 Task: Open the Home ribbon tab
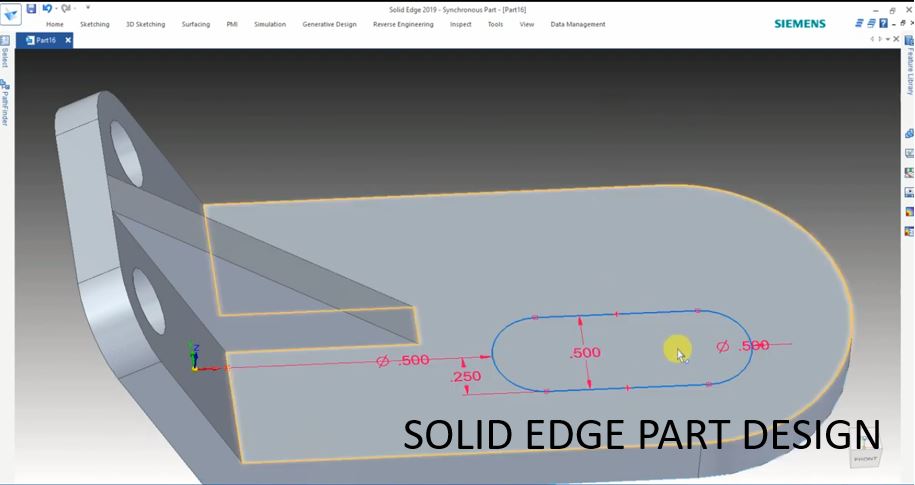pos(55,25)
